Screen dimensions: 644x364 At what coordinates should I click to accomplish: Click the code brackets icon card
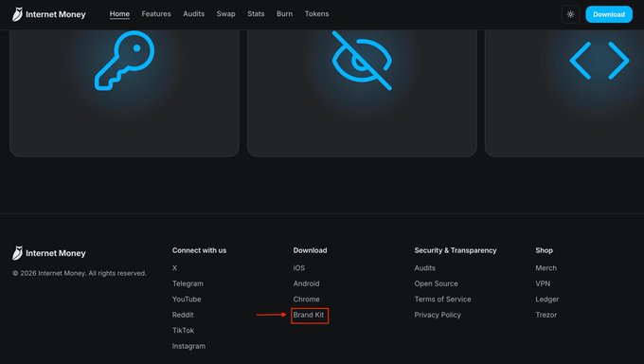[564, 93]
